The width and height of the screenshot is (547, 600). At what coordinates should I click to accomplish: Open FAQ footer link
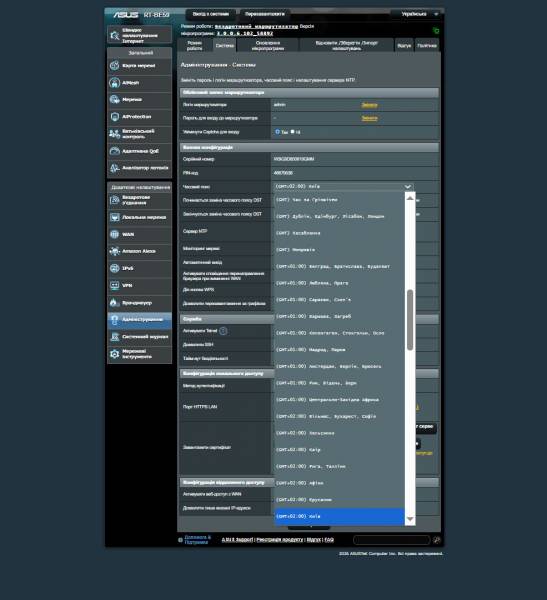point(329,540)
